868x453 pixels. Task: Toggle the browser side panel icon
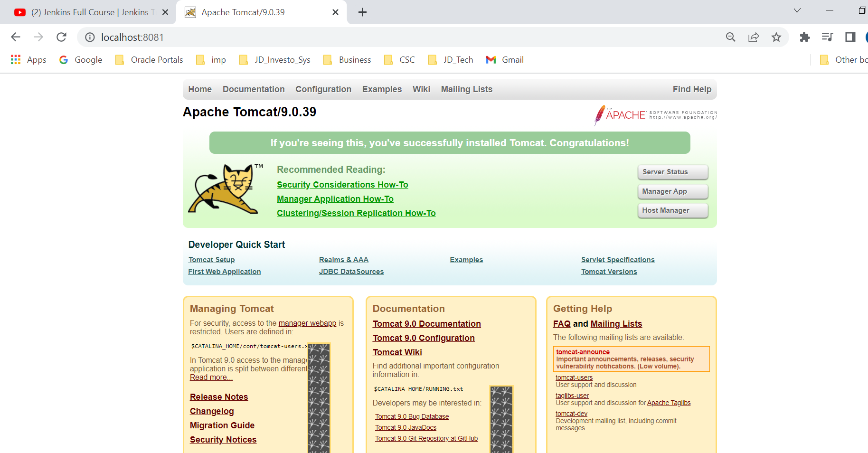pyautogui.click(x=850, y=37)
